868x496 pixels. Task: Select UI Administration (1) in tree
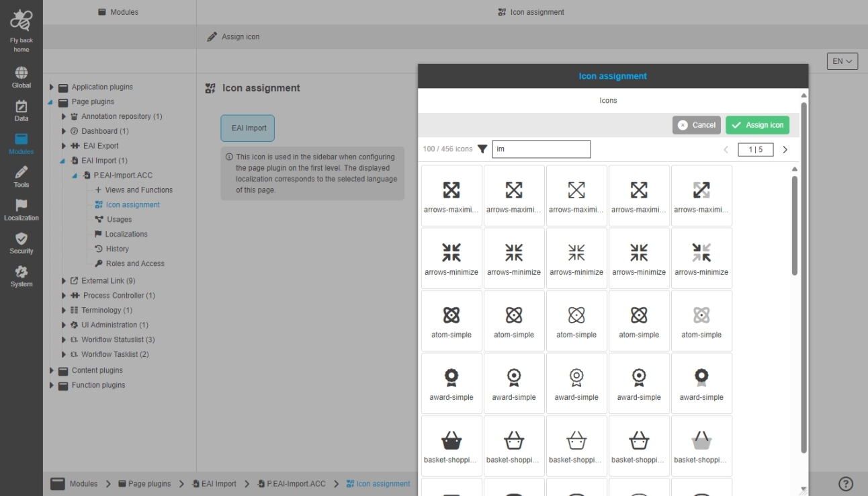pos(110,325)
